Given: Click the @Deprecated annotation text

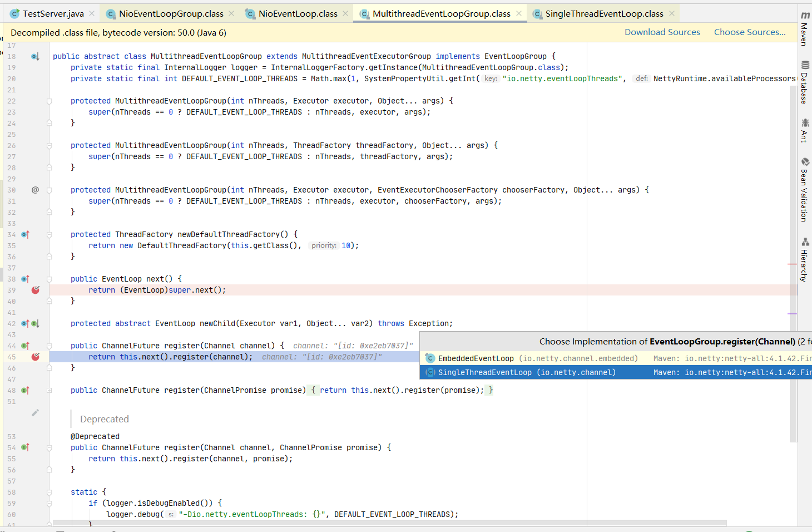Looking at the screenshot, I should point(95,436).
